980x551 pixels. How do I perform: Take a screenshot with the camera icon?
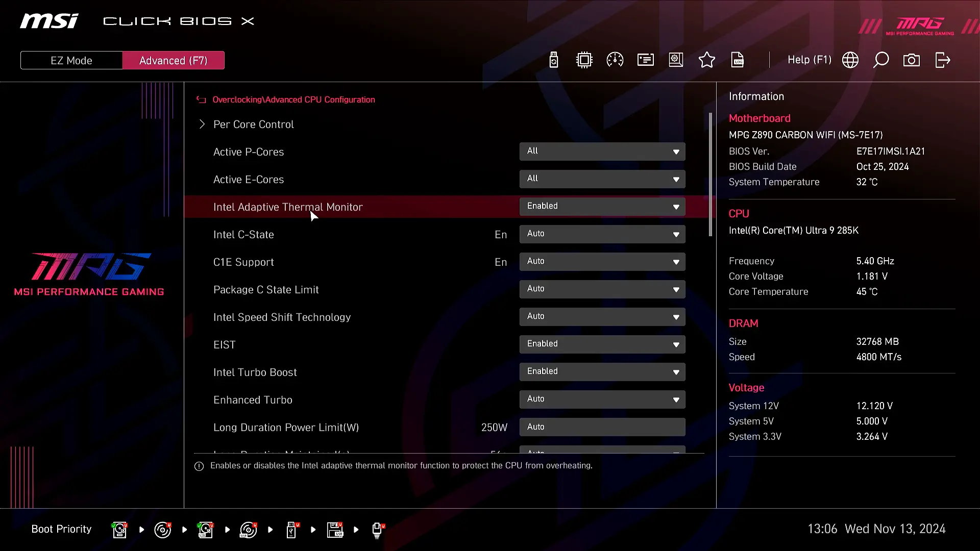(x=911, y=60)
